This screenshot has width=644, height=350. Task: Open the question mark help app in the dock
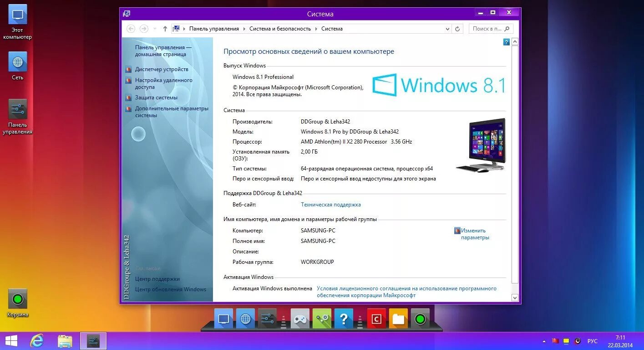(344, 318)
